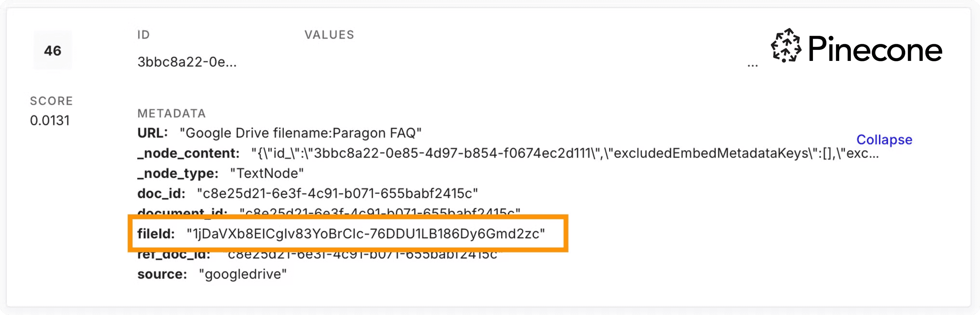Click the Collapse link
The height and width of the screenshot is (315, 980).
[x=884, y=140]
